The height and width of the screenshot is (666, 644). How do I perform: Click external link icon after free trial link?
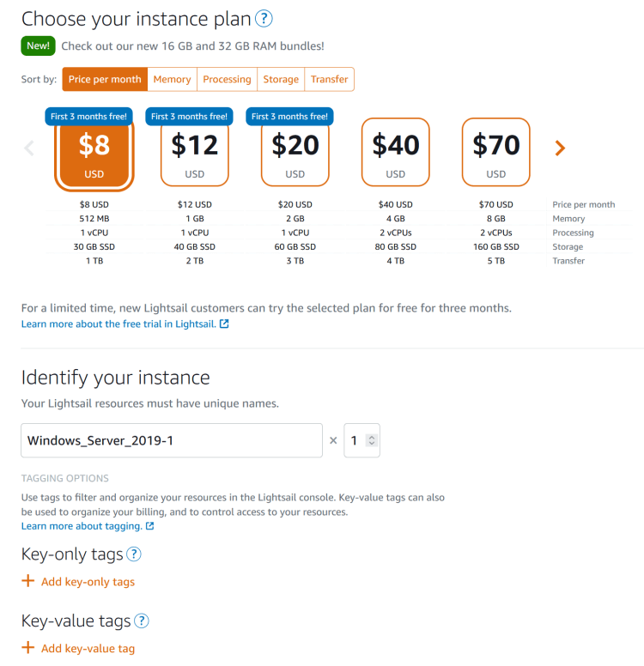point(225,324)
